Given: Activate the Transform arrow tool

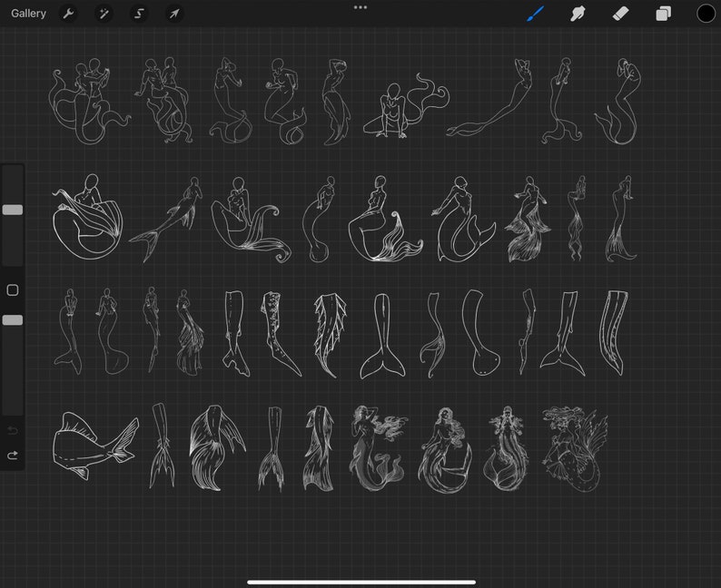Looking at the screenshot, I should pyautogui.click(x=174, y=14).
